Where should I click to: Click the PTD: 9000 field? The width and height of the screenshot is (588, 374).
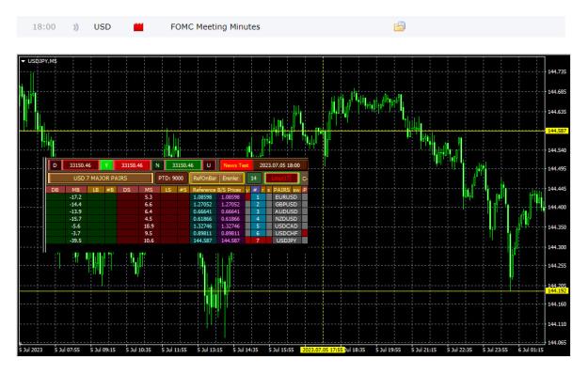pyautogui.click(x=171, y=179)
